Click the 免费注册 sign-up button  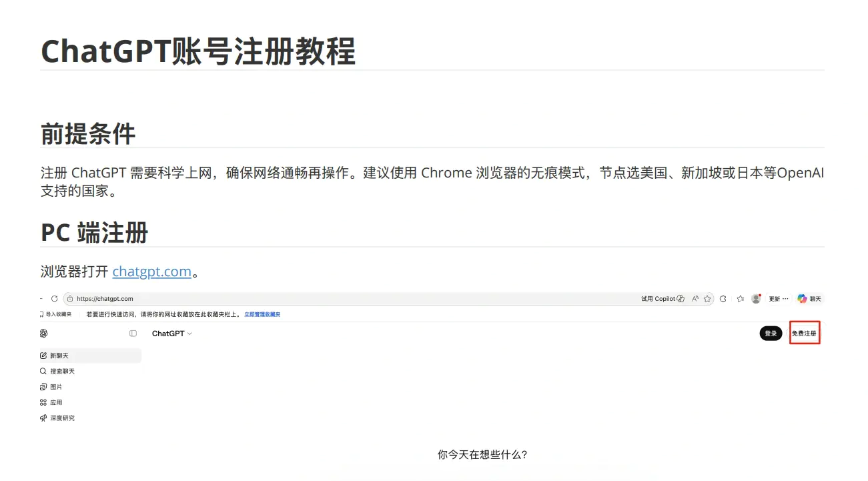[x=804, y=333]
